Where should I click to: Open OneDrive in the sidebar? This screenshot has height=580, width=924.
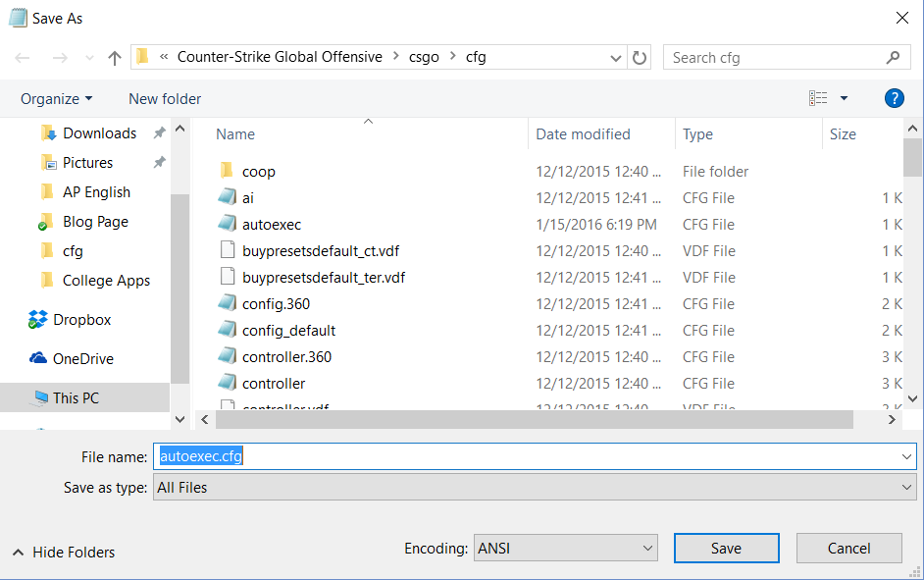(x=83, y=358)
